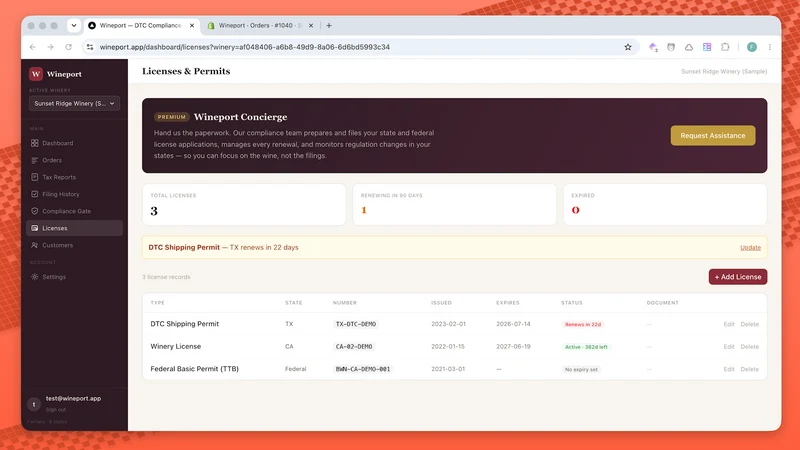This screenshot has height=450, width=800.
Task: Edit the Winery License row
Action: click(x=729, y=346)
